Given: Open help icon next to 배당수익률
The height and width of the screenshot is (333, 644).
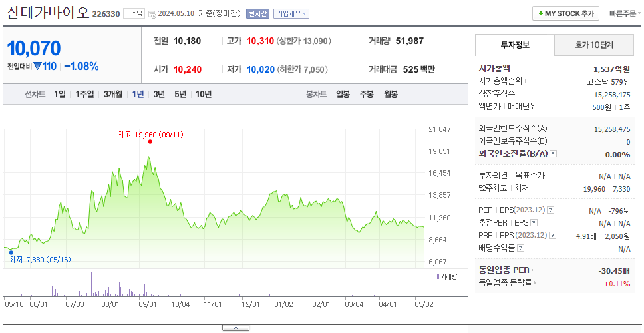Looking at the screenshot, I should (x=520, y=248).
